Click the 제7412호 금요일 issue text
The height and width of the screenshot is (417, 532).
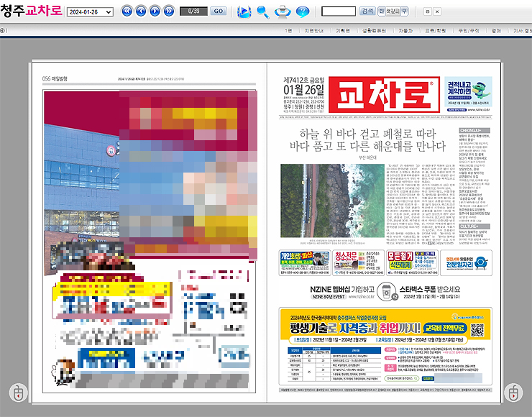[x=303, y=80]
